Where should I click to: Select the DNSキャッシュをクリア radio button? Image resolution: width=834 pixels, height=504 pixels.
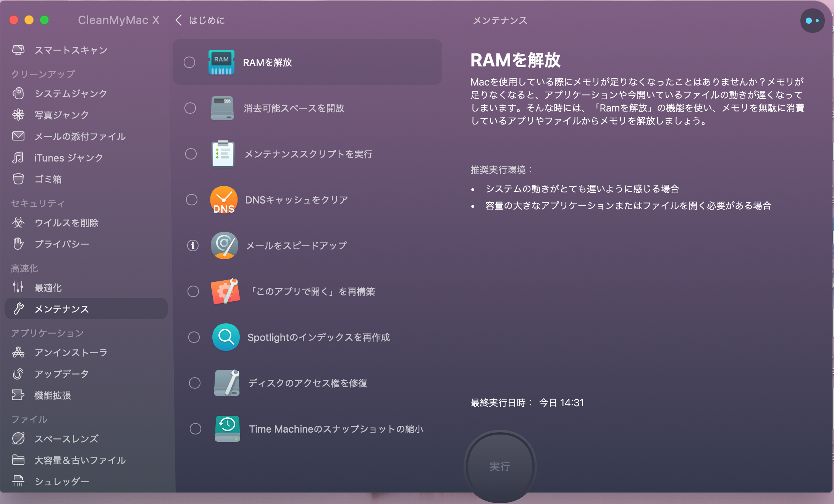[192, 200]
